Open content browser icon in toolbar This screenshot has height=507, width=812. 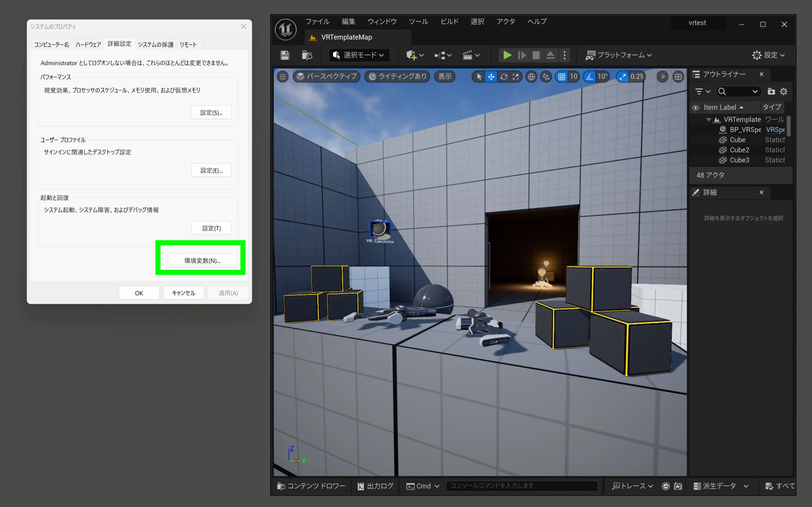[x=307, y=55]
